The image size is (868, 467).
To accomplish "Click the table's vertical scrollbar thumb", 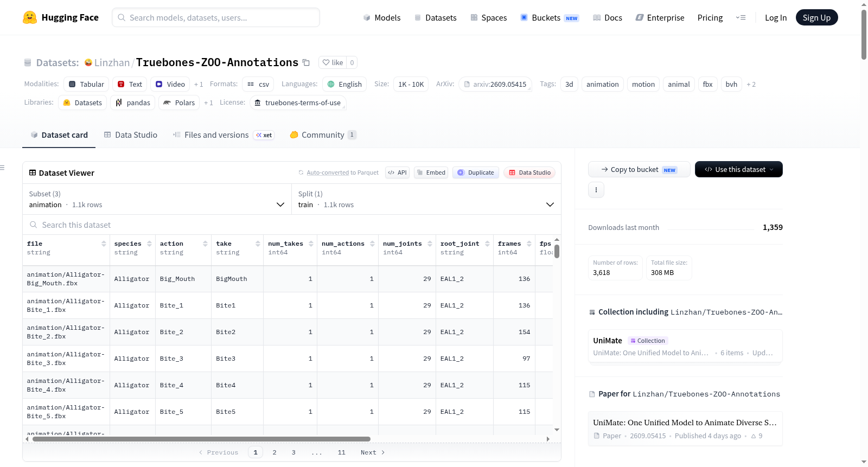I will click(x=557, y=252).
